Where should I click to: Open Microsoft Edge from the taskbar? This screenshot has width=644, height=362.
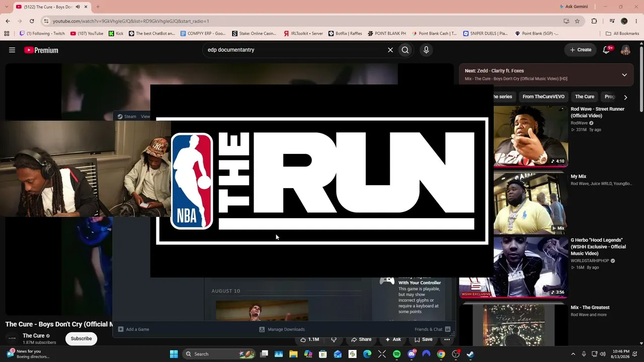click(367, 354)
